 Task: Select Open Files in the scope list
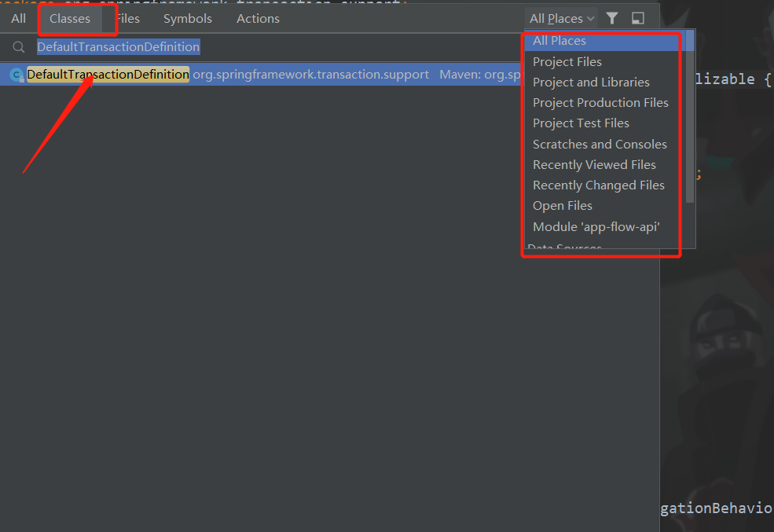click(x=562, y=205)
